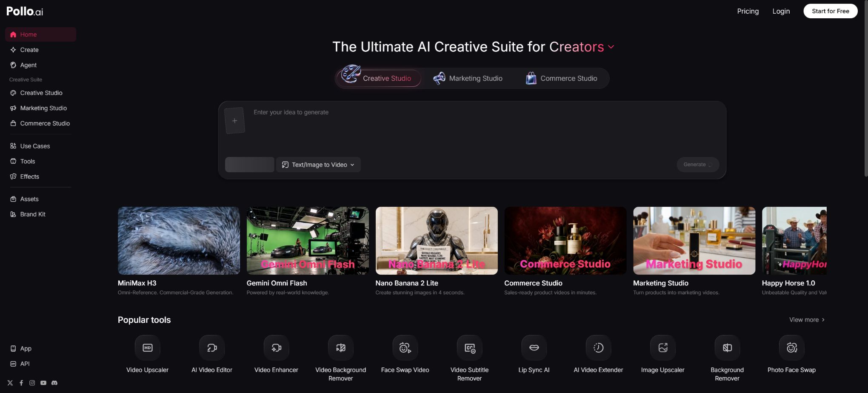The width and height of the screenshot is (868, 393).
Task: Switch to the Commerce Studio tab
Action: click(561, 78)
